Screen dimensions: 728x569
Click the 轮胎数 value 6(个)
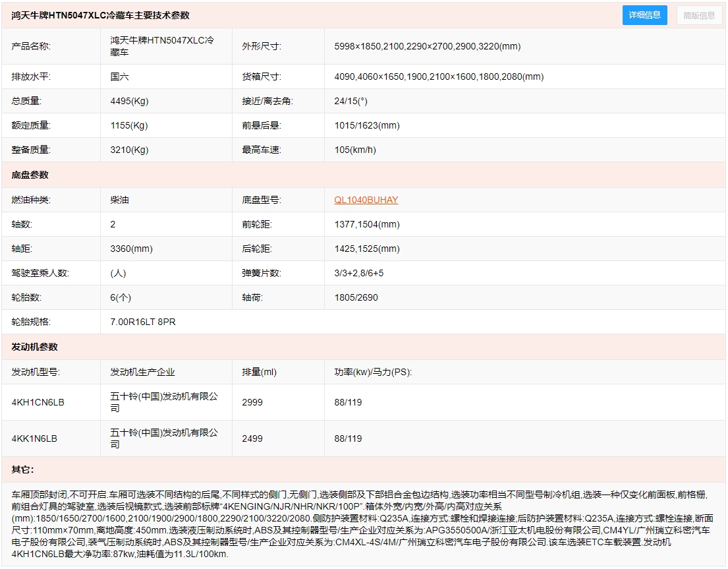pos(121,297)
